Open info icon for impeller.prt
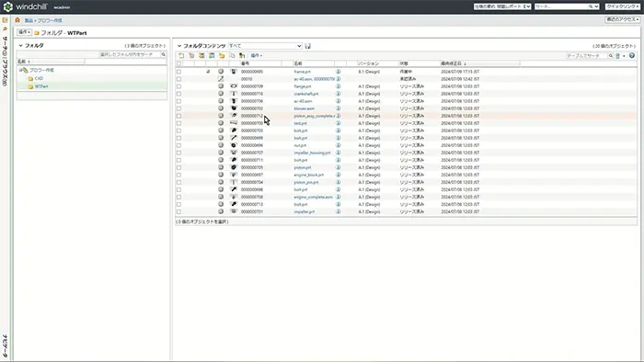Viewport: 644px width, 362px height. pyautogui.click(x=338, y=211)
